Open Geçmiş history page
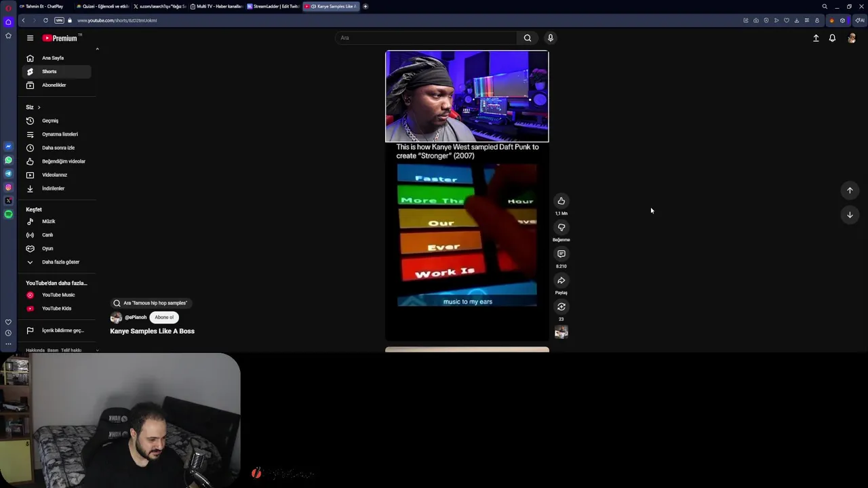Image resolution: width=868 pixels, height=488 pixels. point(56,121)
